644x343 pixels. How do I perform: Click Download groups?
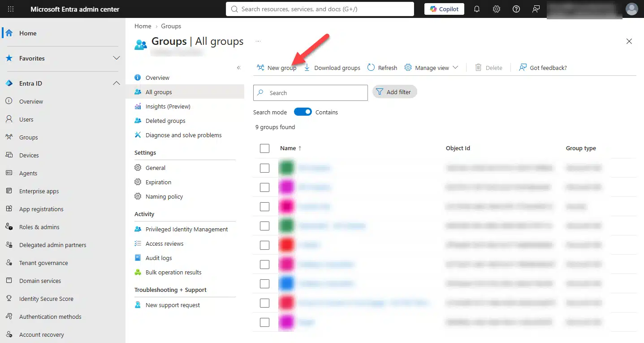(x=332, y=68)
